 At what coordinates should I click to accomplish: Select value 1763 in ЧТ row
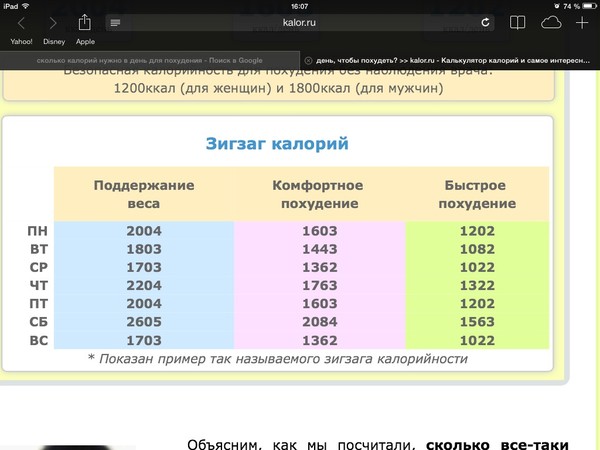point(320,285)
